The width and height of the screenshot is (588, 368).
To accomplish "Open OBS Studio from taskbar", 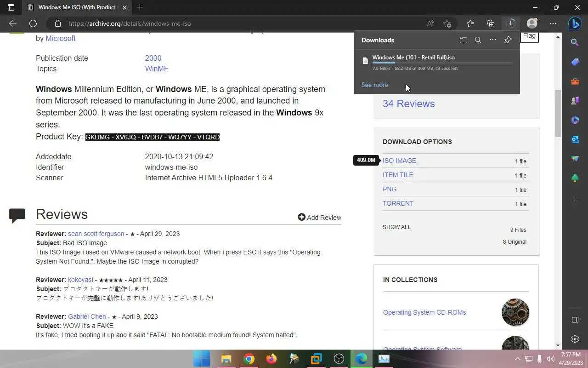I will pos(339,359).
